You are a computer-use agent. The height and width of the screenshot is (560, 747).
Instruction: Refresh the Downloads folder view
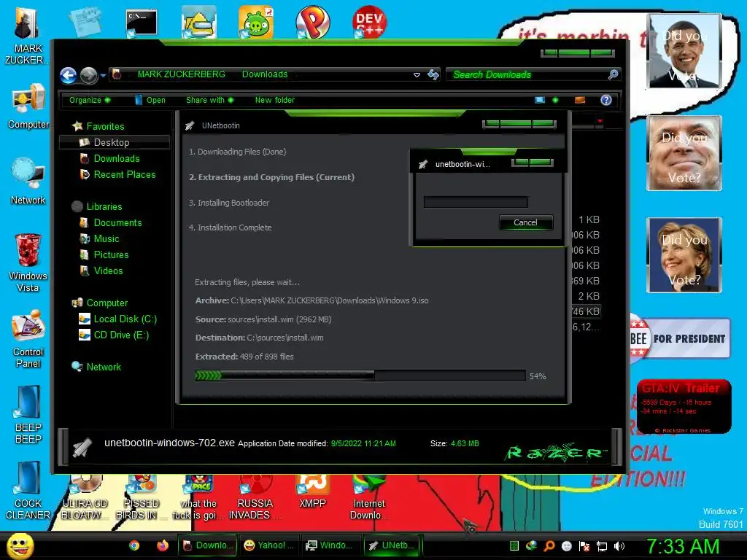(x=433, y=75)
